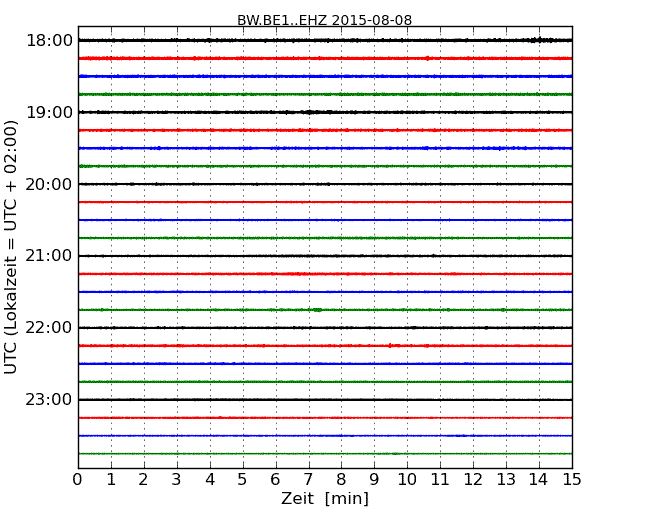Click the '8' x-axis tick label

341,480
